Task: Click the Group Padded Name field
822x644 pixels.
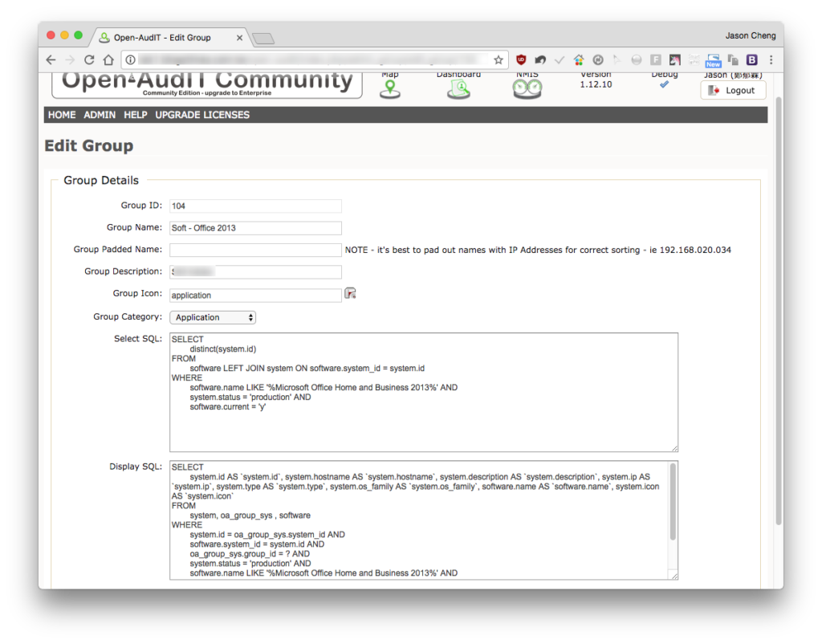Action: 255,251
